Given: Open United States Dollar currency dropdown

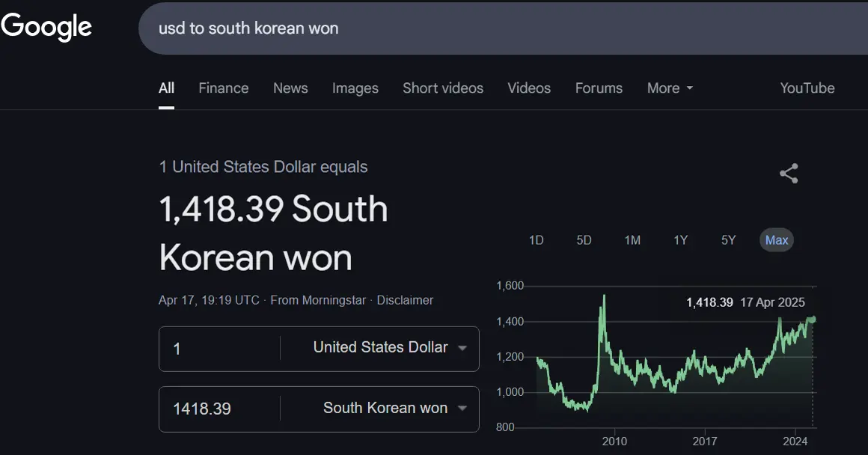Looking at the screenshot, I should coord(389,348).
